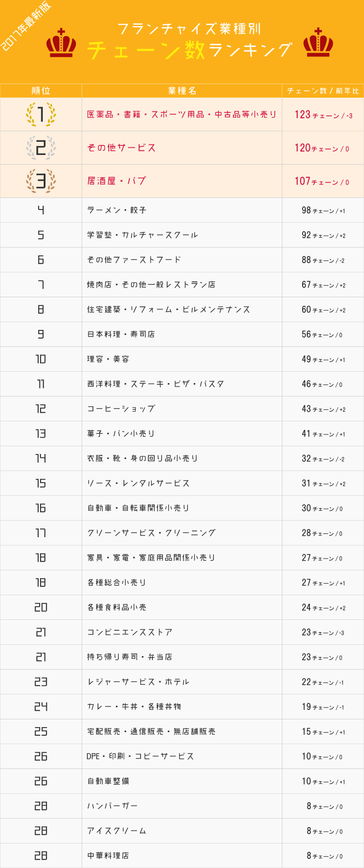Select the コンビニエンスストア row label
This screenshot has width=364, height=868.
pos(130,632)
